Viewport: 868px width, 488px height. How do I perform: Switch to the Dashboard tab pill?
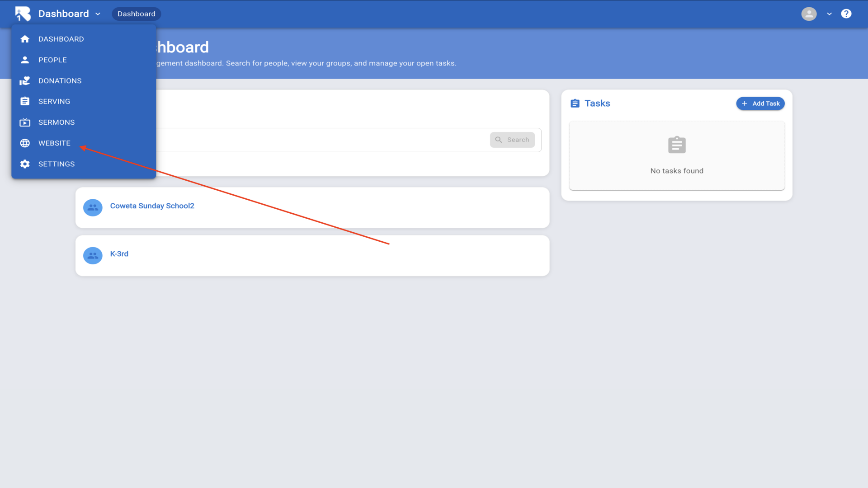(136, 14)
